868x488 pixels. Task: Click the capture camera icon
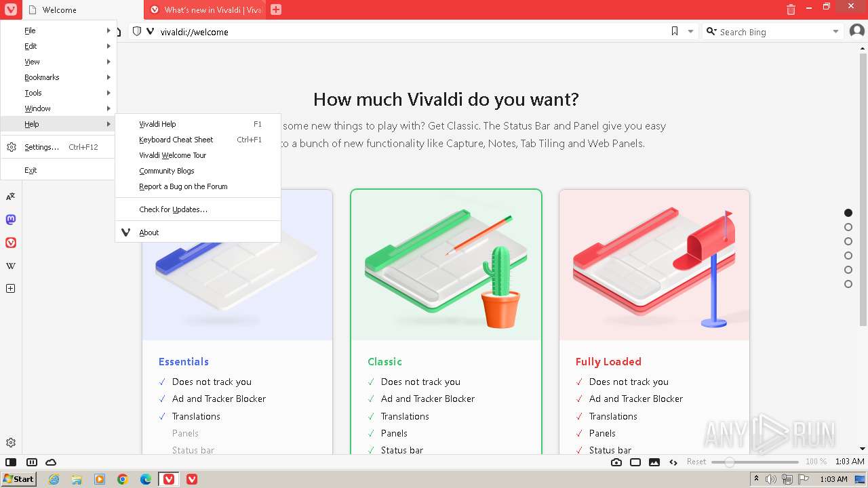616,462
